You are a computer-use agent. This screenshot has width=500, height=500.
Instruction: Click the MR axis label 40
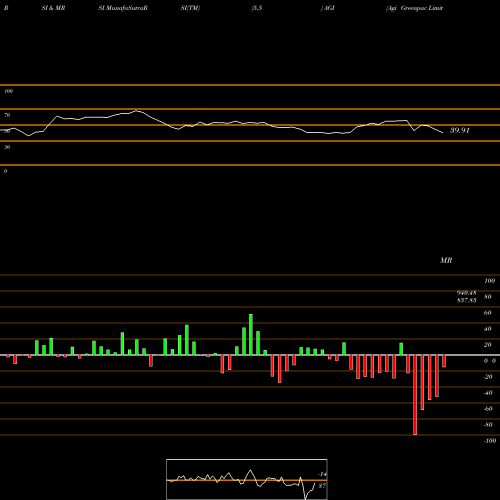tap(488, 329)
